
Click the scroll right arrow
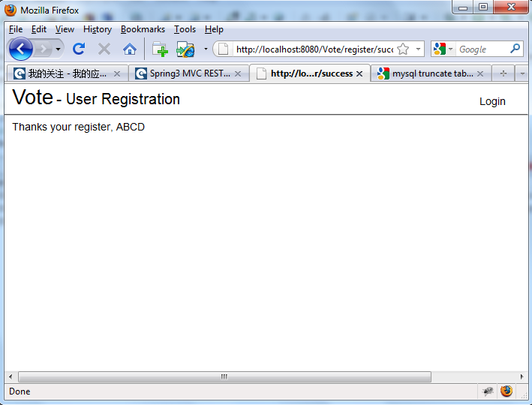tap(521, 376)
